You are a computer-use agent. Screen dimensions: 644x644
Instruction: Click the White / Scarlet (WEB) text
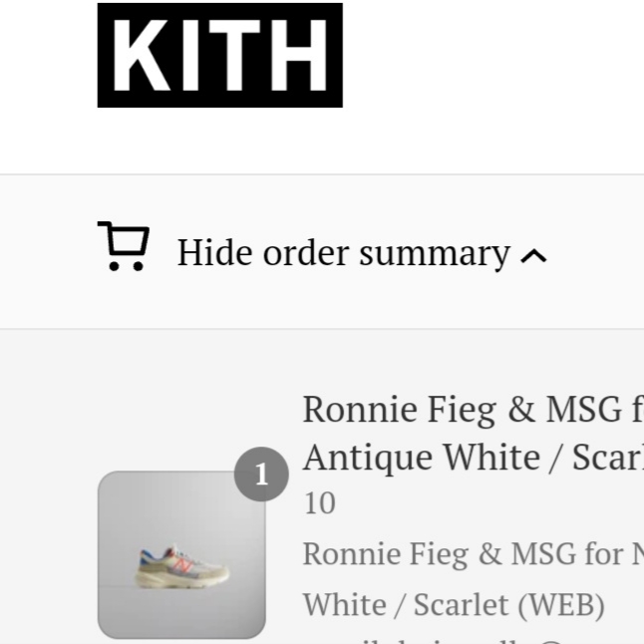pos(454,604)
